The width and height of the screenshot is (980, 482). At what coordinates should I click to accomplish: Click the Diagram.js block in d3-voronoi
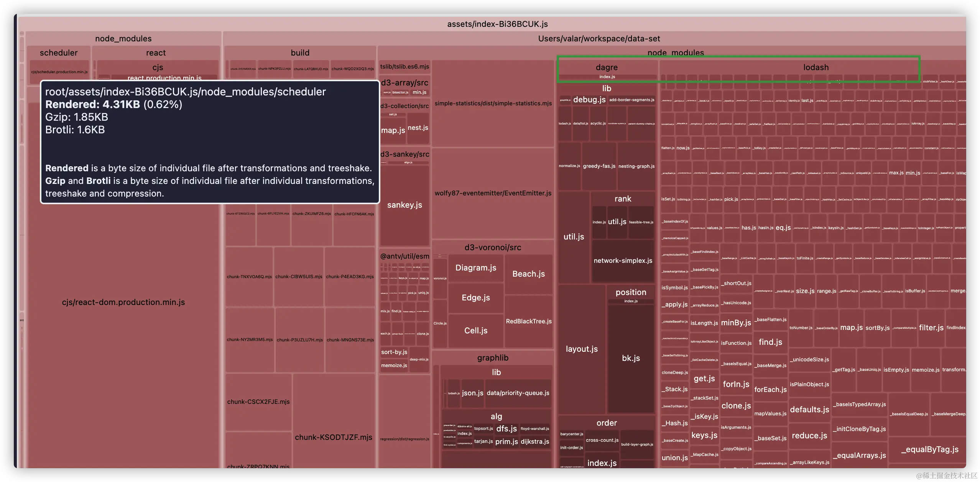pos(475,268)
